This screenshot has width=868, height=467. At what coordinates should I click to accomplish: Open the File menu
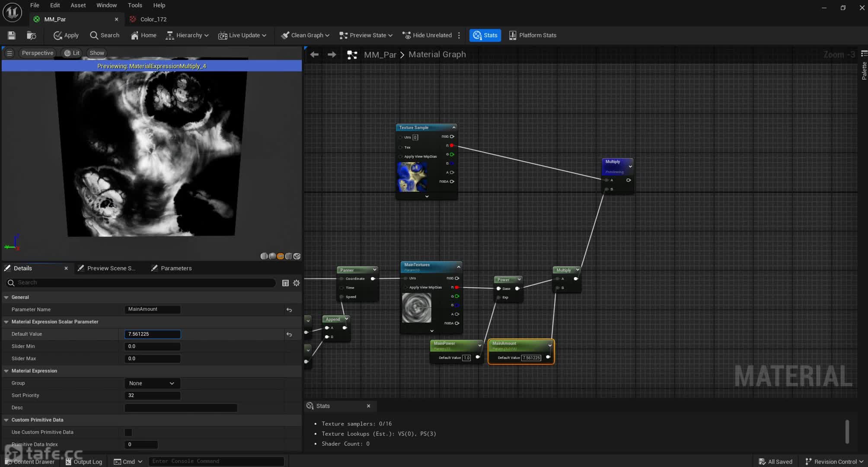35,5
